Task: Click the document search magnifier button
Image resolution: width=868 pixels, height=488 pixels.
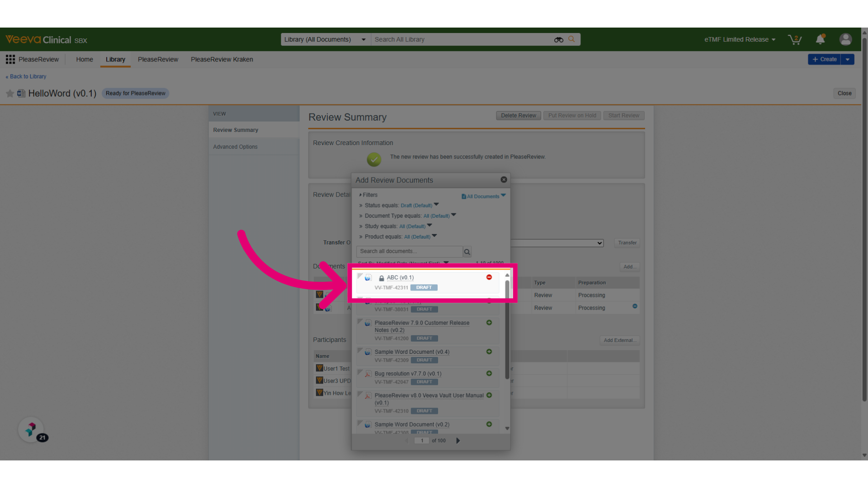Action: click(467, 252)
